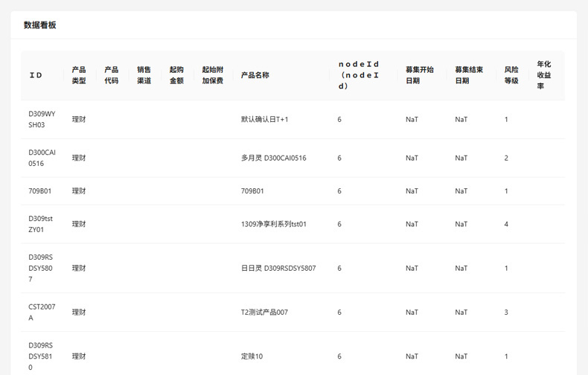
Task: Select the 日日灵 D309RSDSY5807 product name
Action: (x=278, y=268)
